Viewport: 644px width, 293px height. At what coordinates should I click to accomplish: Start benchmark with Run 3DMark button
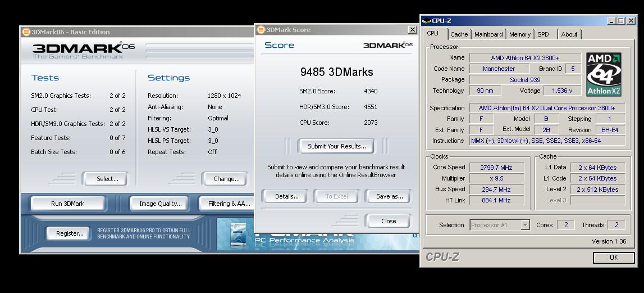coord(68,203)
